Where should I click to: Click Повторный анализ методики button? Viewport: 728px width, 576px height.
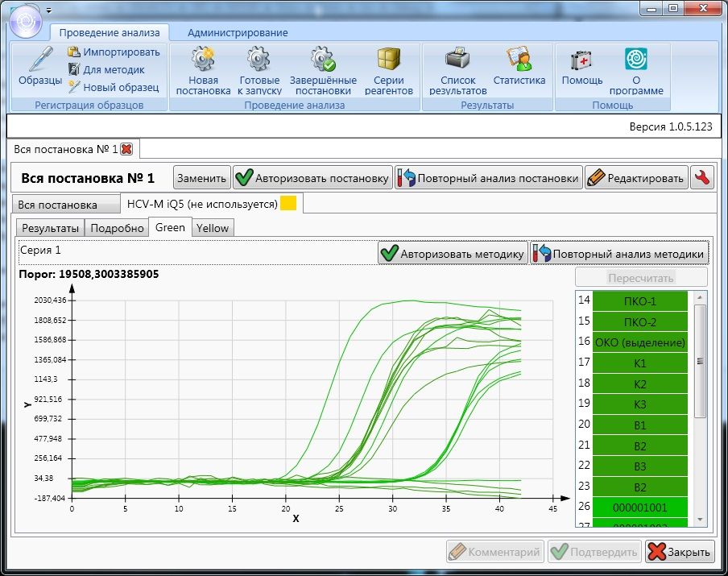pos(619,254)
